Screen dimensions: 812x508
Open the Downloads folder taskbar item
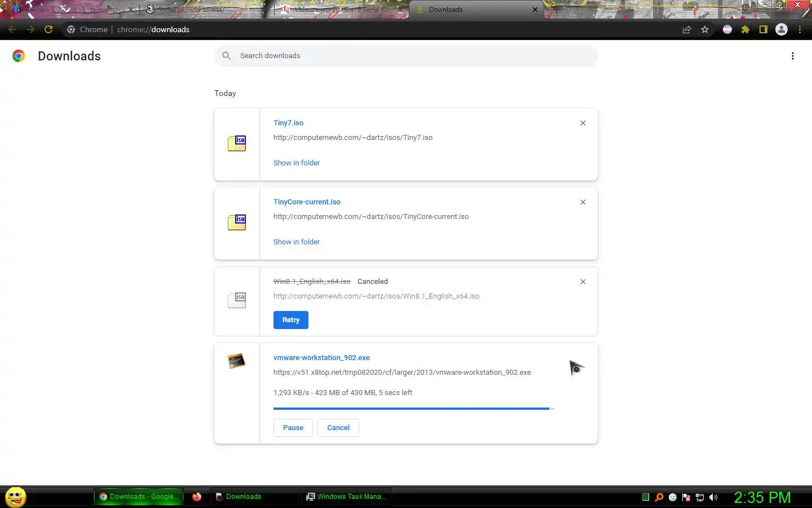tap(254, 497)
